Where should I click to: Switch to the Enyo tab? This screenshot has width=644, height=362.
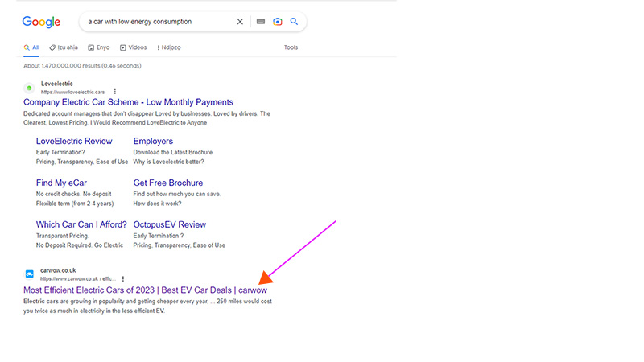click(x=99, y=47)
